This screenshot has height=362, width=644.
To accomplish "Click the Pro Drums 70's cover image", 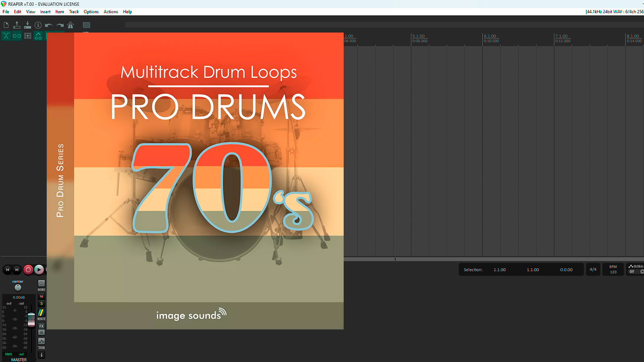I will (x=195, y=181).
